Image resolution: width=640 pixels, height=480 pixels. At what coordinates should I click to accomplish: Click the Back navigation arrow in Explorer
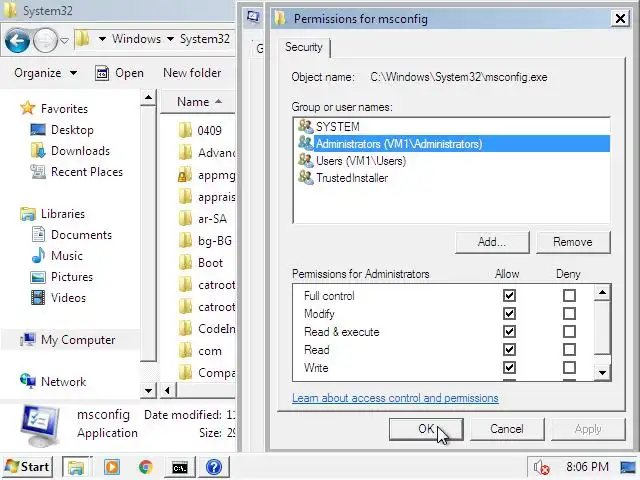coord(17,40)
